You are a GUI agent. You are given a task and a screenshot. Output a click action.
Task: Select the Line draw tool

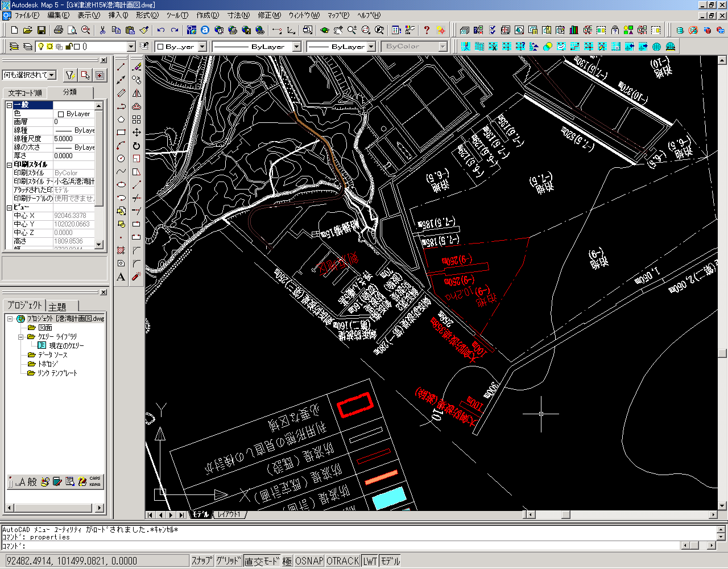pyautogui.click(x=121, y=67)
